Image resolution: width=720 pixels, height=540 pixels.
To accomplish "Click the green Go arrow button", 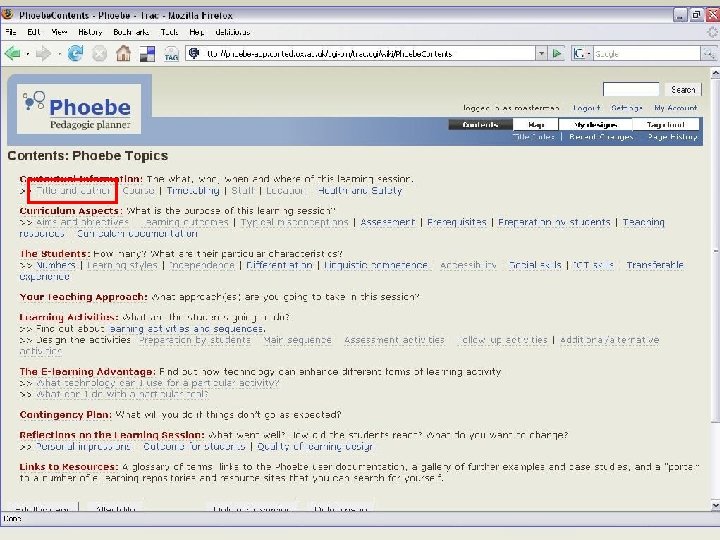I will tap(557, 53).
